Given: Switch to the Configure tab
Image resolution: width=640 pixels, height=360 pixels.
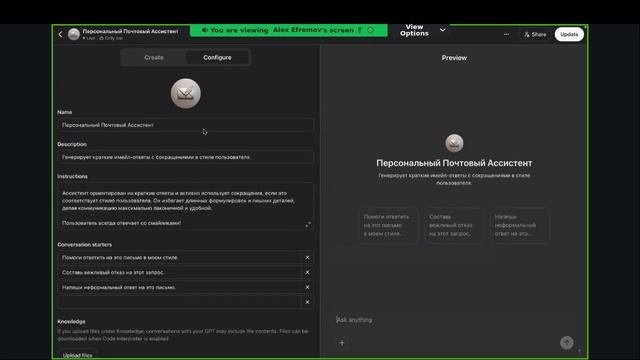Looking at the screenshot, I should [x=217, y=58].
